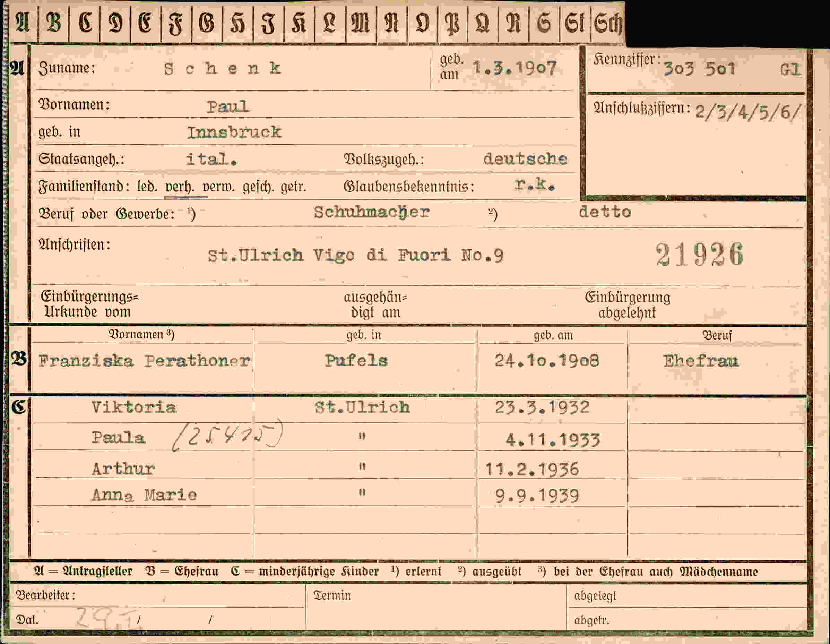Click the birth date '1.3.1907'

[515, 68]
